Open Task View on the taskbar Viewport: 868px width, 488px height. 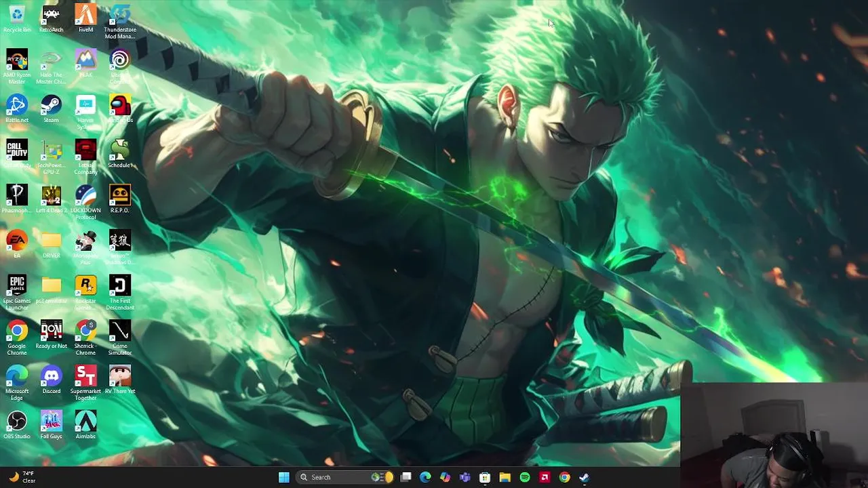point(406,477)
